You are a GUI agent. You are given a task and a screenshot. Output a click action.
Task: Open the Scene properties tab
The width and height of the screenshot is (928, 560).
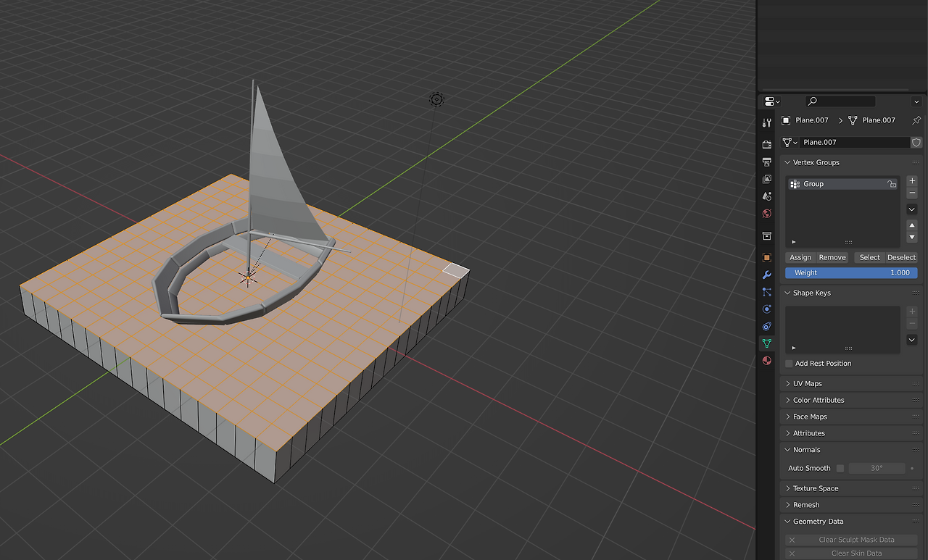coord(767,196)
